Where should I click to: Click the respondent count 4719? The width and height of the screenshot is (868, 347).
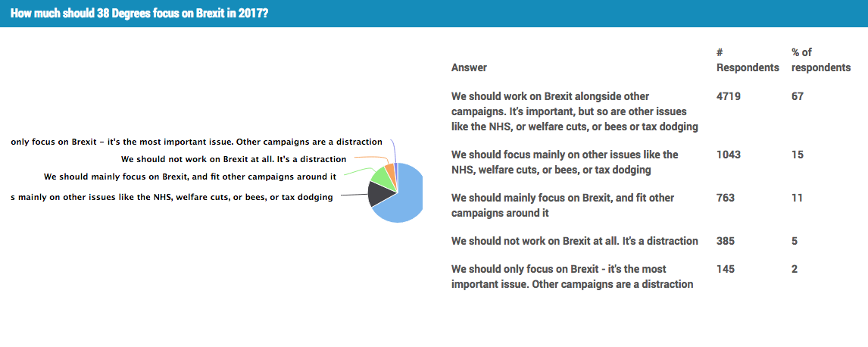728,96
